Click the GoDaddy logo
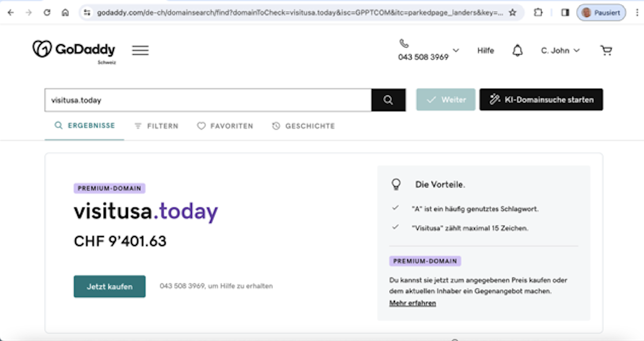644x341 pixels. click(x=74, y=51)
